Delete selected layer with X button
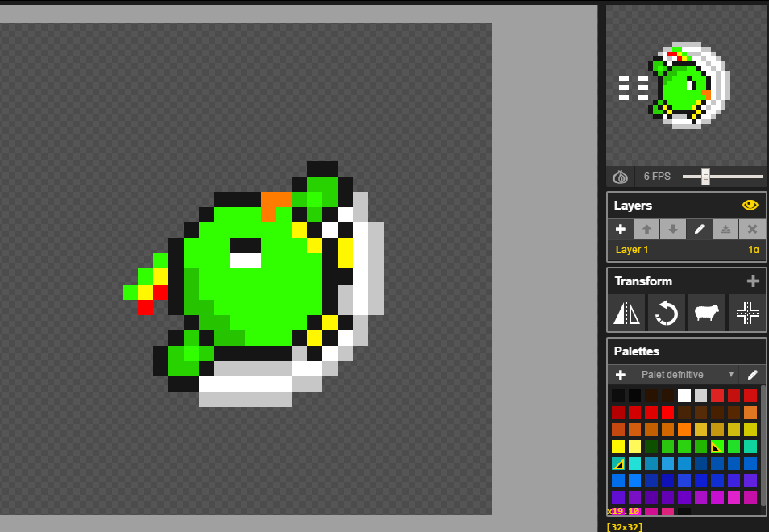The image size is (769, 532). click(x=752, y=229)
